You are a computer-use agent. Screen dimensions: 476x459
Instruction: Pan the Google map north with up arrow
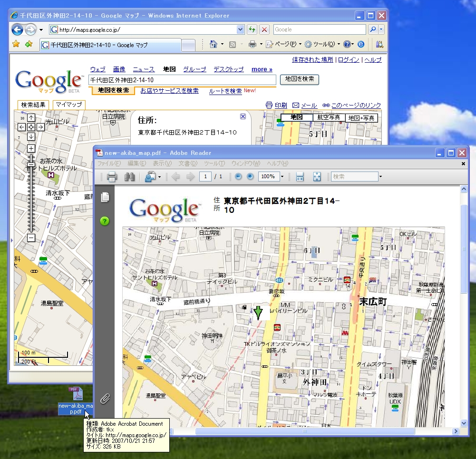click(31, 117)
